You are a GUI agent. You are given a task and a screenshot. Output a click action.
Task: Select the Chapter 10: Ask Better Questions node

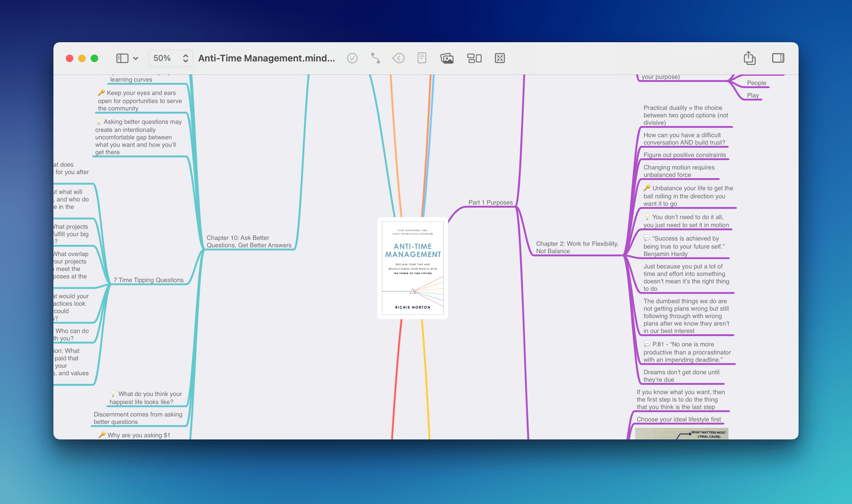249,241
